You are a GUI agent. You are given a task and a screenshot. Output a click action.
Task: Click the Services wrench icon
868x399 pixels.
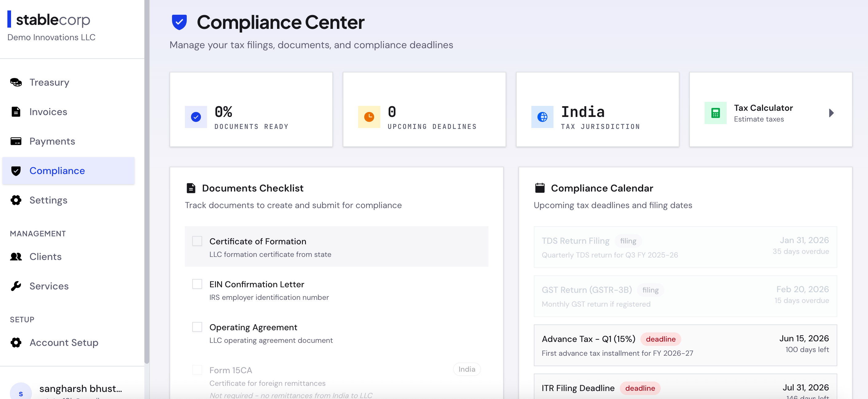point(16,286)
